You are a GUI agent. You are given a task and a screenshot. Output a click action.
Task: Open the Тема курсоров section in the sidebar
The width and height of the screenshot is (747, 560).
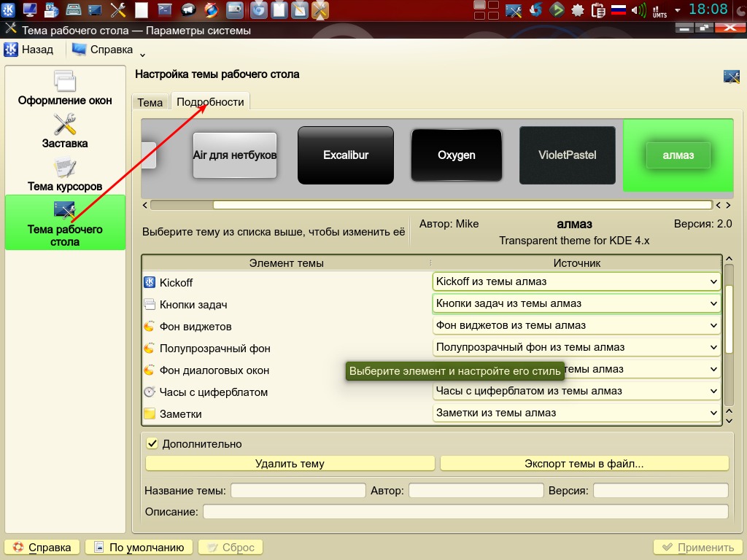(65, 174)
